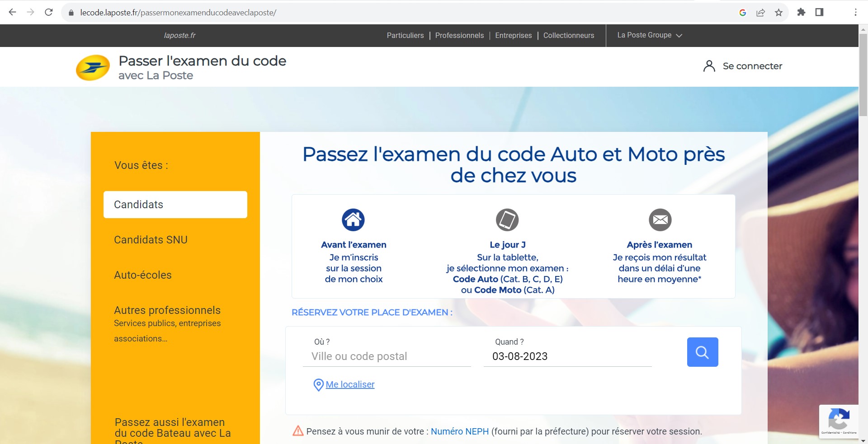Click the blue search magnifier button
This screenshot has height=444, width=868.
click(x=702, y=352)
